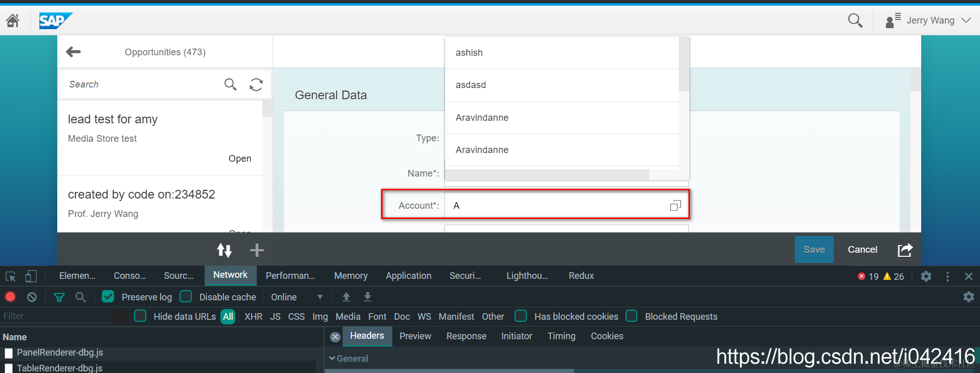This screenshot has width=980, height=373.
Task: Toggle the network filter funnel
Action: (59, 297)
